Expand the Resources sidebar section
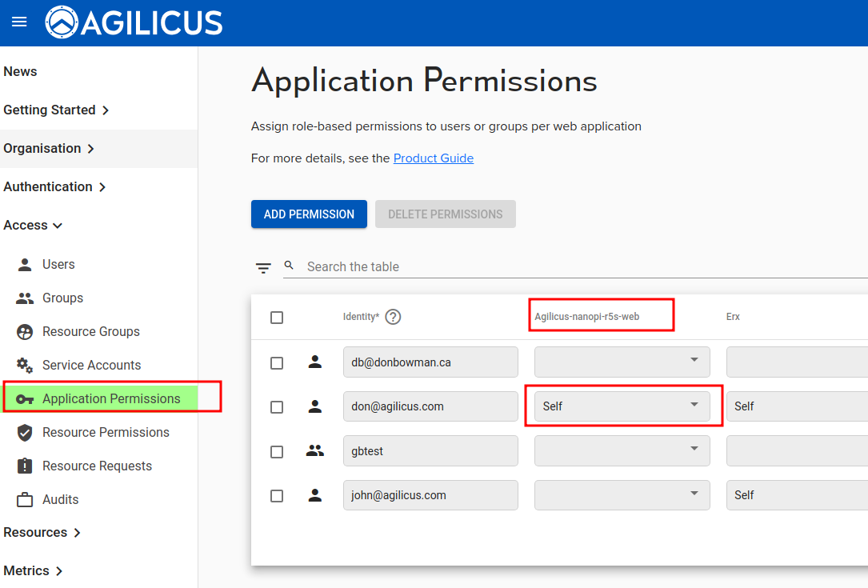Screen dimensions: 868x588 click(x=42, y=532)
